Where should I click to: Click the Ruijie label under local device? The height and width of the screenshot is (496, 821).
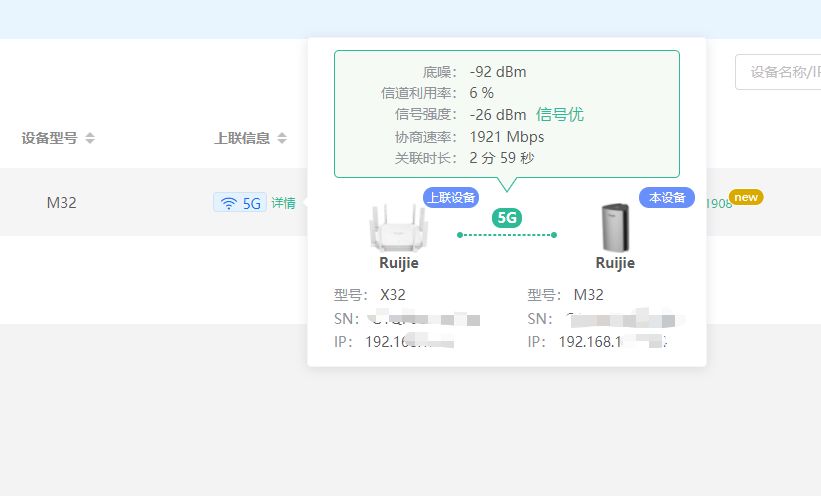615,263
